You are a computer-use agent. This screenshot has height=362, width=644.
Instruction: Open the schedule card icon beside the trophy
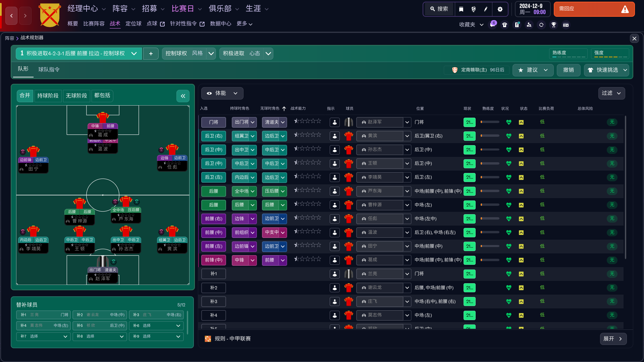click(566, 25)
